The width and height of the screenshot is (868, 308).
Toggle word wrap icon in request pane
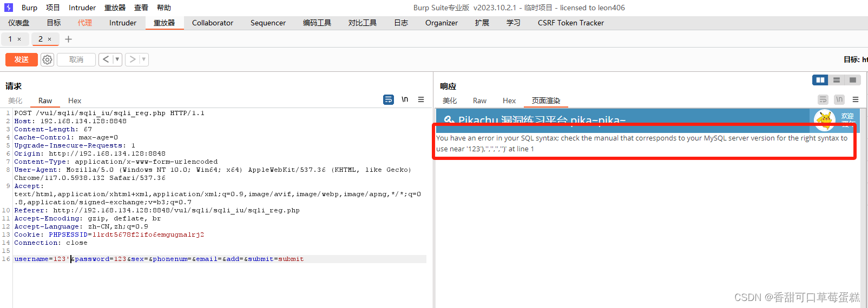389,100
